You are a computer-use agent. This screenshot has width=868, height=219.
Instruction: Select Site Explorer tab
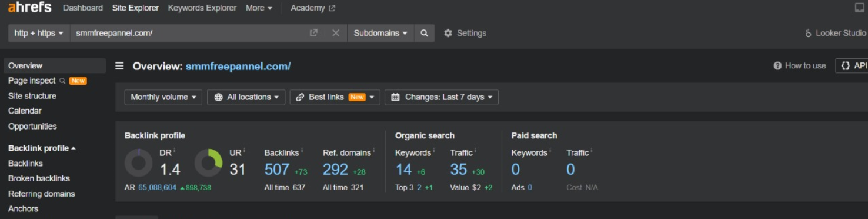point(135,8)
